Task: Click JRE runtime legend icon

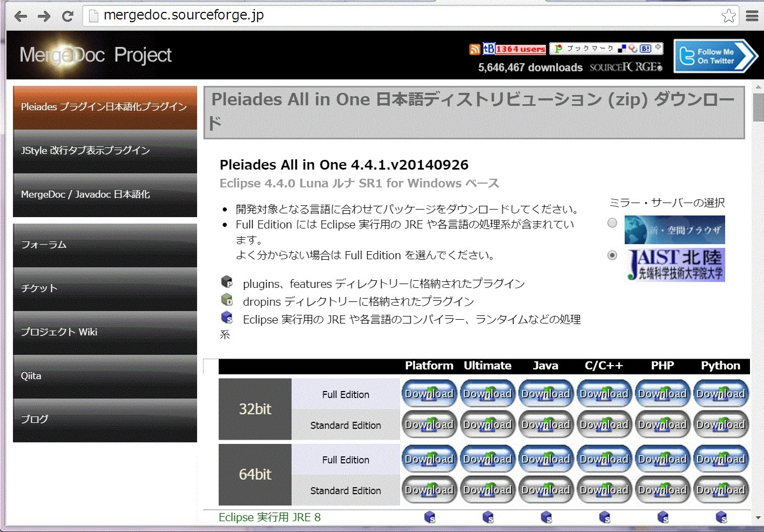Action: click(227, 317)
